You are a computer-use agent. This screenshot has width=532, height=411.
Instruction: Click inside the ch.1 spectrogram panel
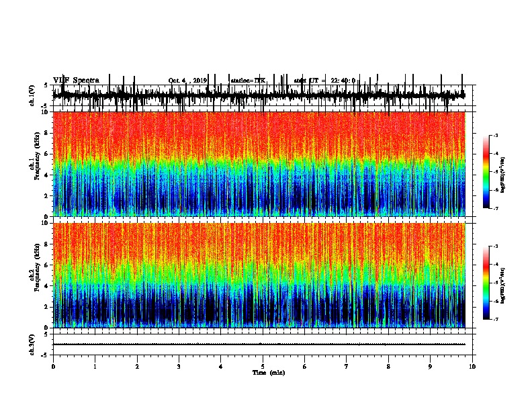(259, 164)
